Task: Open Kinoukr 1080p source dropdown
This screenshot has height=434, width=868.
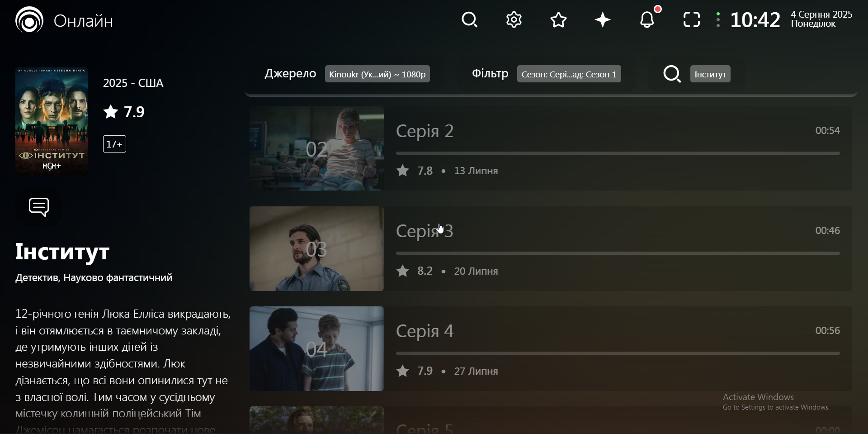Action: click(x=377, y=74)
